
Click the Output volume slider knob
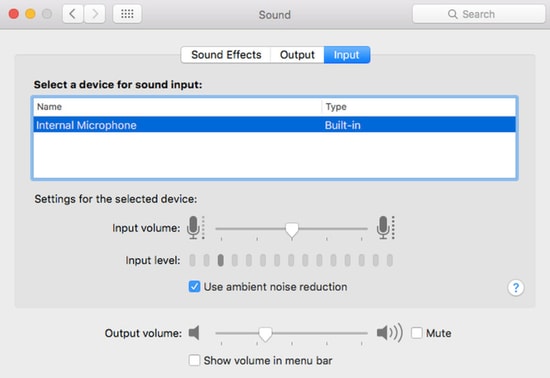pos(265,335)
